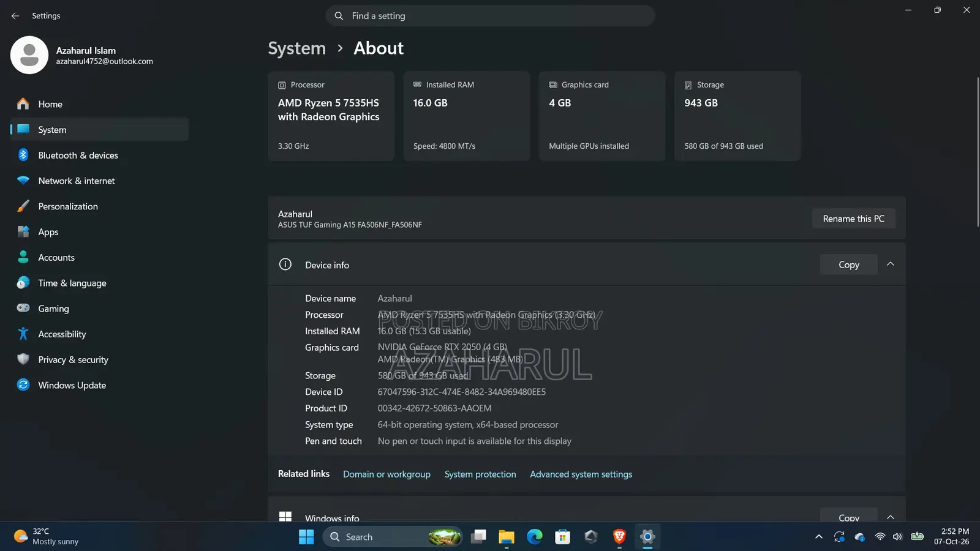
Task: Open the Storage info card
Action: point(737,116)
